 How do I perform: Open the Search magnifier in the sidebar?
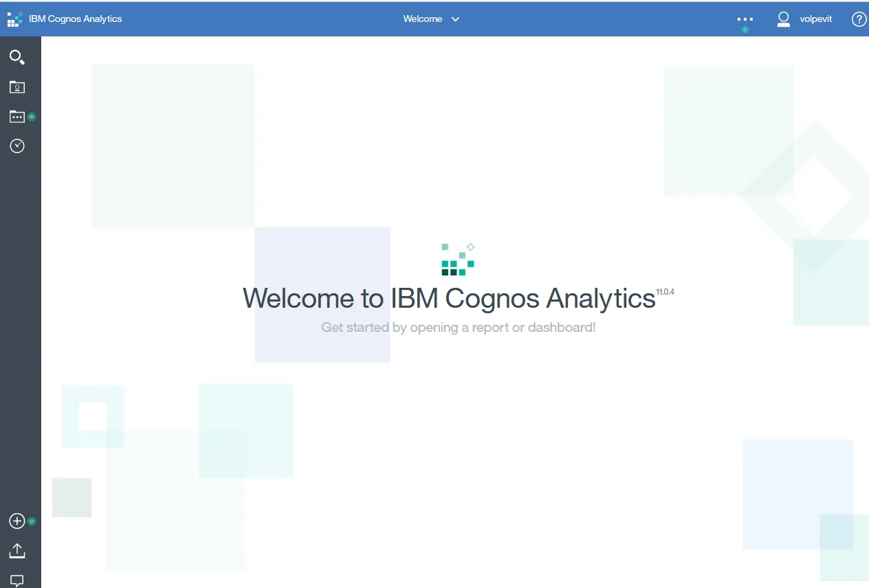tap(17, 58)
